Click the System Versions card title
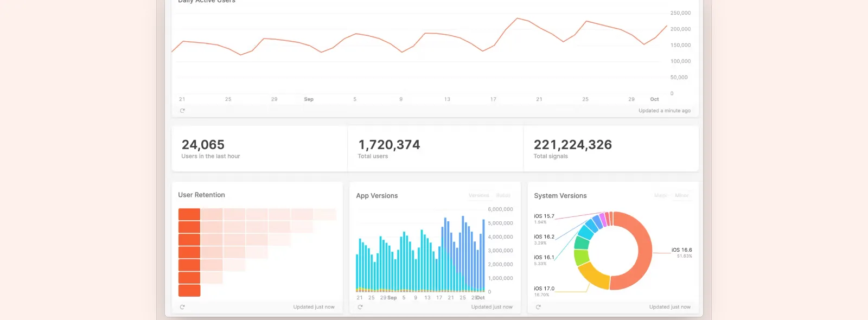This screenshot has height=320, width=868. 560,196
